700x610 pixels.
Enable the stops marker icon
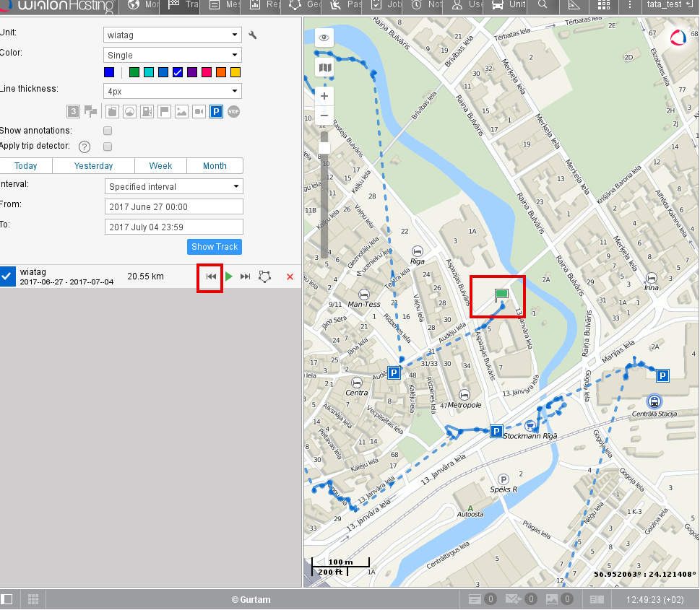233,111
